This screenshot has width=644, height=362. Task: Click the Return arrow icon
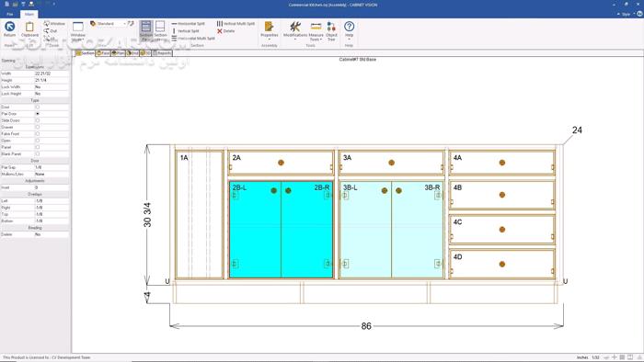9,27
